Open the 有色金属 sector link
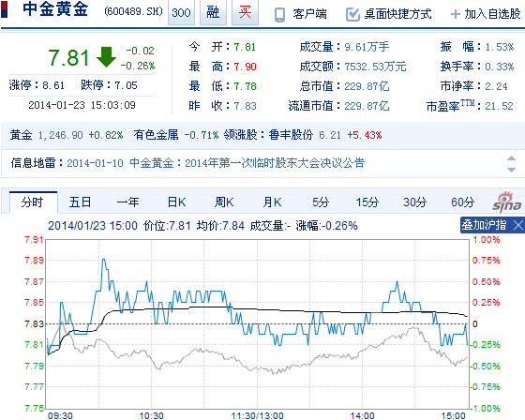This screenshot has width=525, height=420. pyautogui.click(x=156, y=135)
